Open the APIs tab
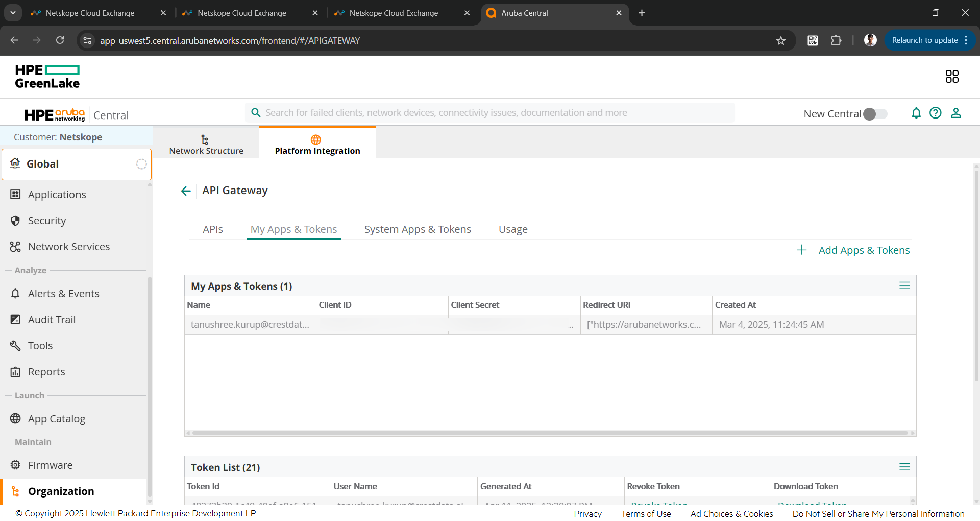The height and width of the screenshot is (521, 980). click(x=213, y=229)
